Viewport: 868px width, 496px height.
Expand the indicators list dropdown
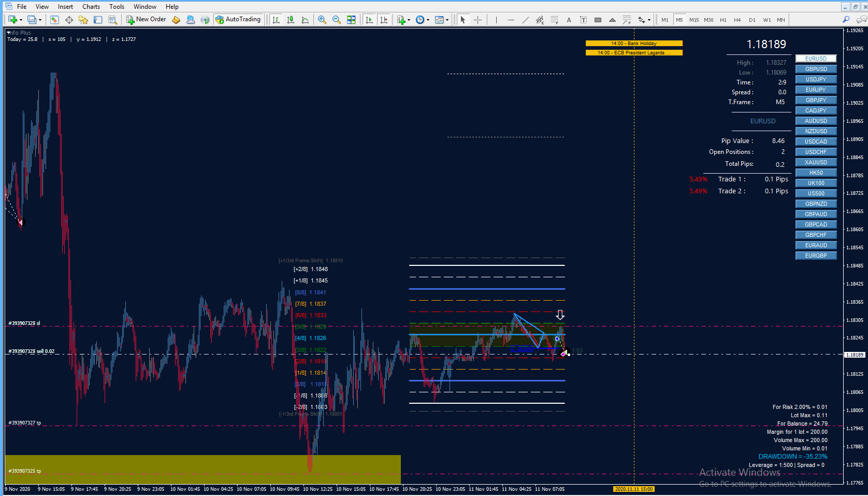[409, 20]
